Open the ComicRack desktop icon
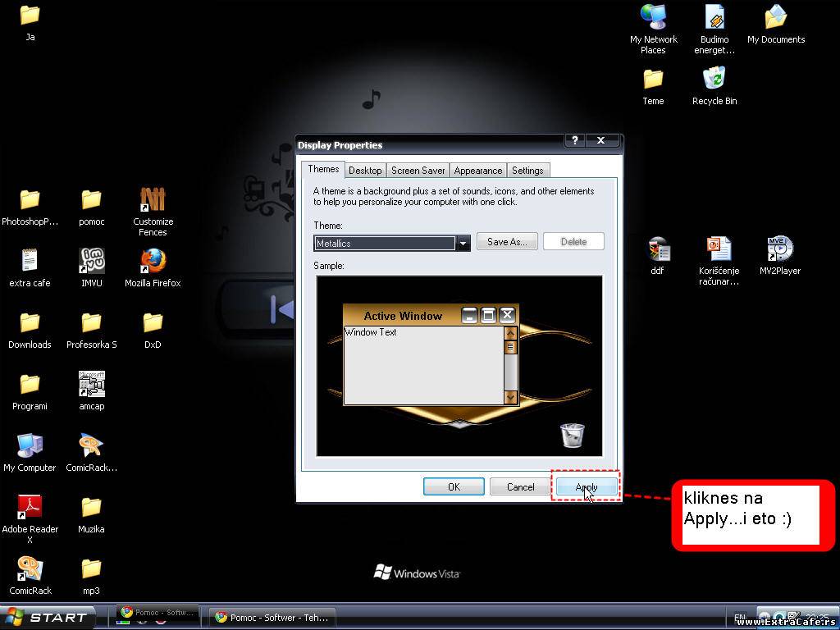The image size is (840, 630). [30, 569]
